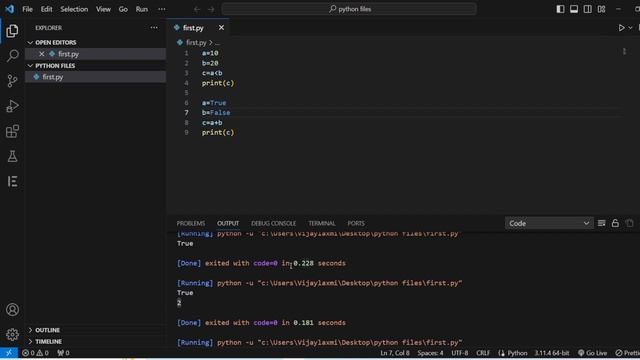Screen dimensions: 640x360
Task: Click line 7 b=False in the editor
Action: pos(216,113)
